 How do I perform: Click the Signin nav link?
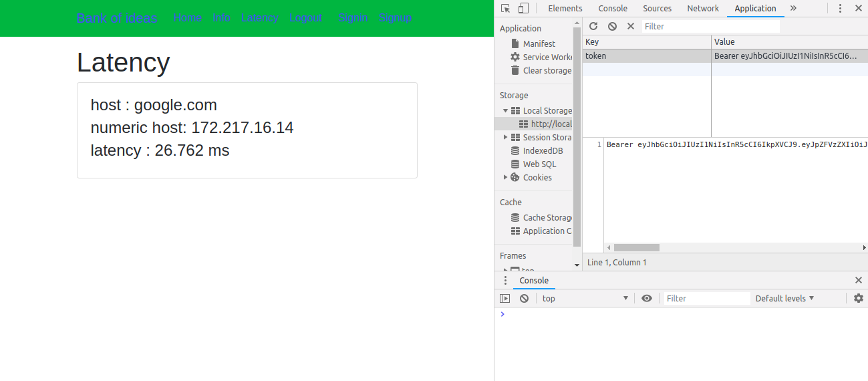click(353, 17)
